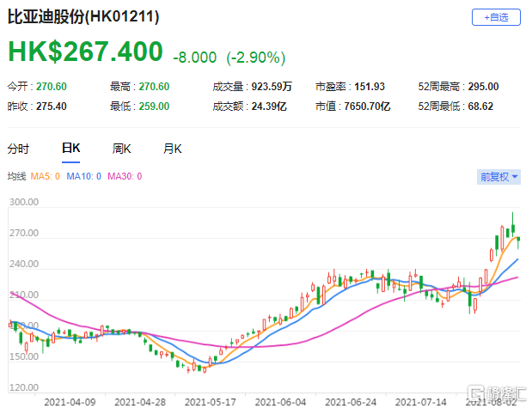The image size is (532, 408).
Task: Click 成交量 value 923.59万
Action: 272,87
